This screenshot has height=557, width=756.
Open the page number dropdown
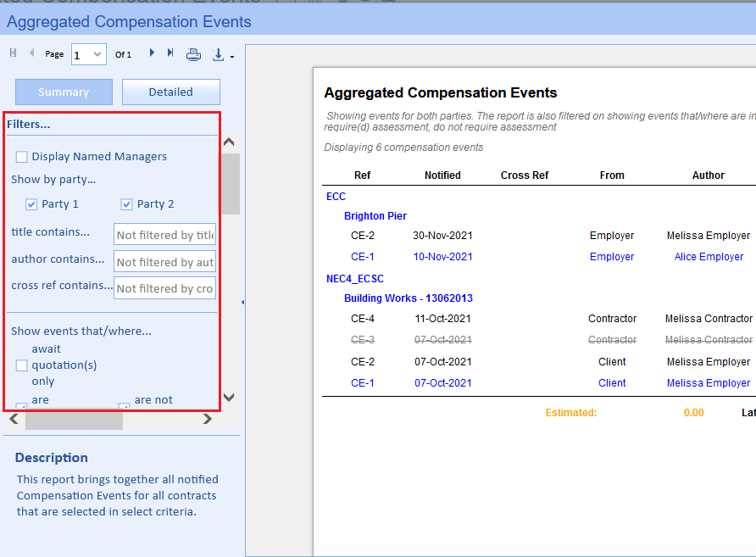[97, 54]
